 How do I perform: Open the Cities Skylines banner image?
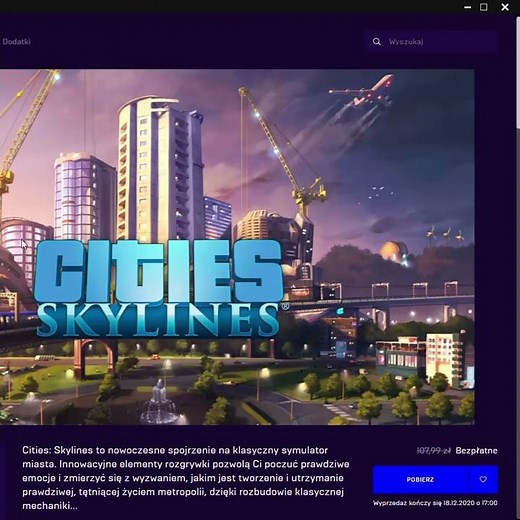(237, 247)
